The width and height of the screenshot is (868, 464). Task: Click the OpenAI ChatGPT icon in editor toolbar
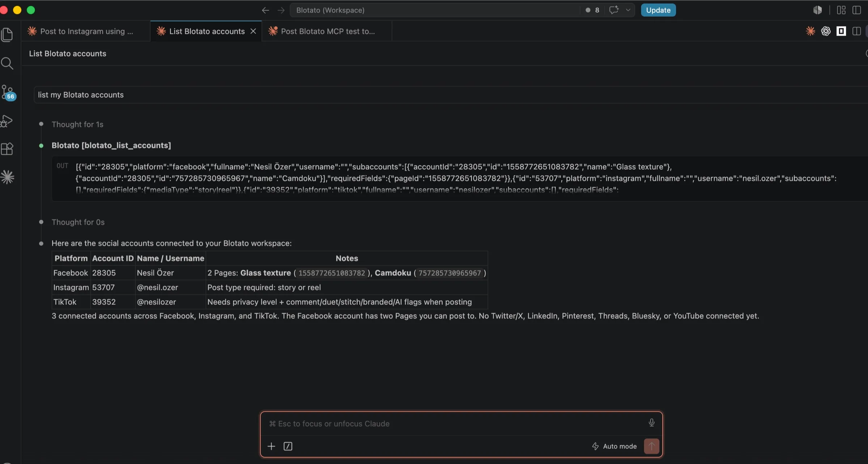826,31
